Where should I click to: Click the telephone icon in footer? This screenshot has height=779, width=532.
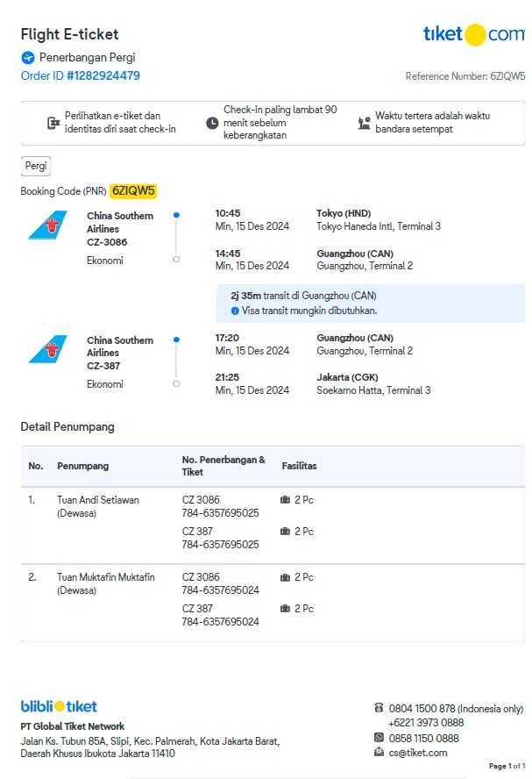coord(379,708)
